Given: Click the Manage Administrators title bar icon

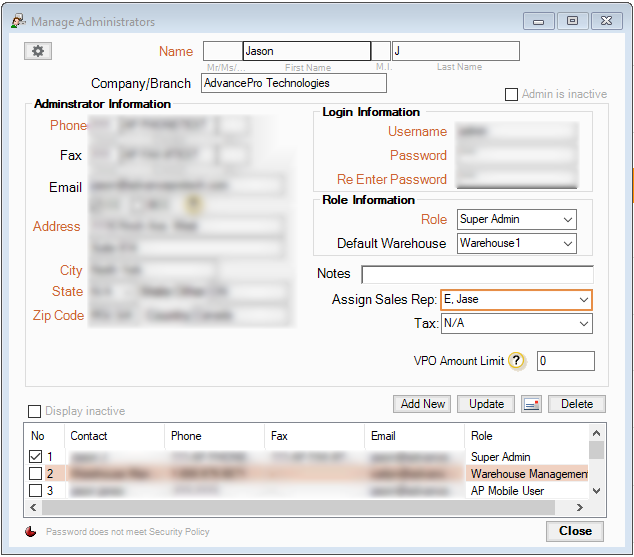Looking at the screenshot, I should click(x=18, y=20).
